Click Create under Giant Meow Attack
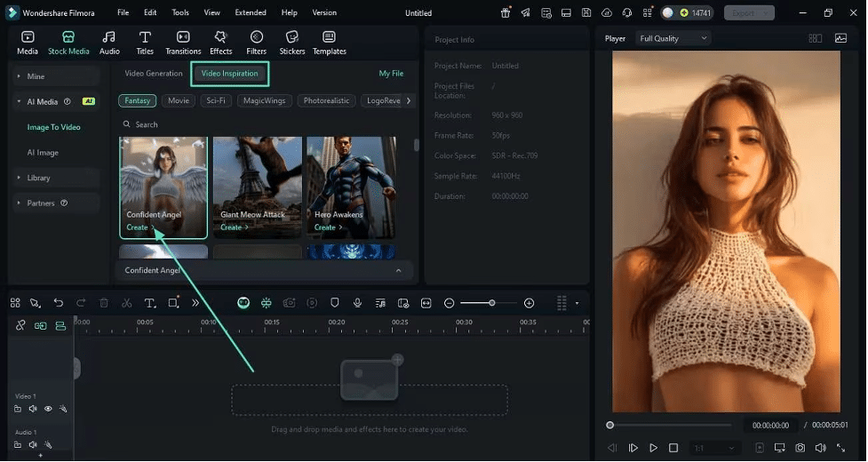Viewport: 868px width, 462px height. pos(235,227)
